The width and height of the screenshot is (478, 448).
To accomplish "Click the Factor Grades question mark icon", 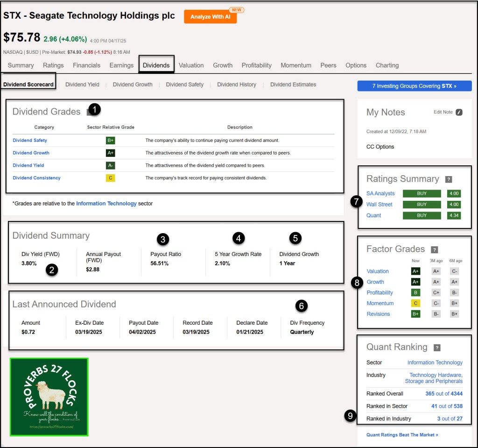I will click(x=435, y=249).
